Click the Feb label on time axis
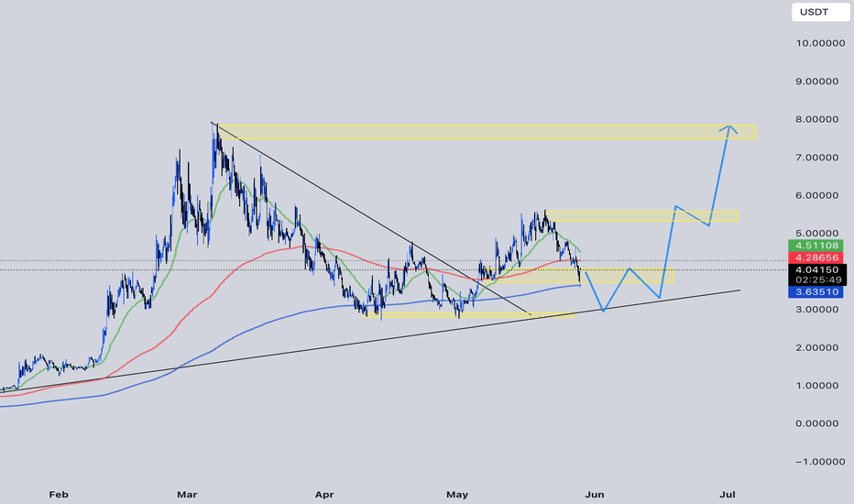854x504 pixels. [x=59, y=495]
